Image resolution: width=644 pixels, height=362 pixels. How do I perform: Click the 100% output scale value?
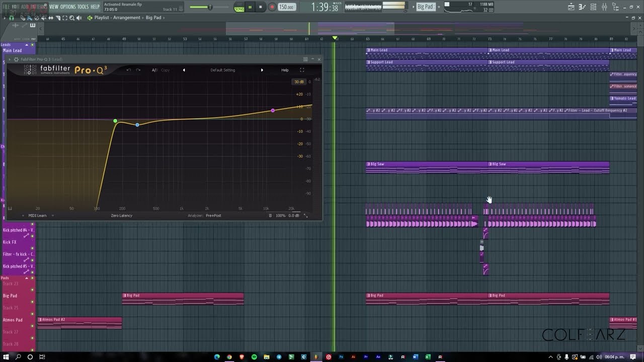pos(280,216)
